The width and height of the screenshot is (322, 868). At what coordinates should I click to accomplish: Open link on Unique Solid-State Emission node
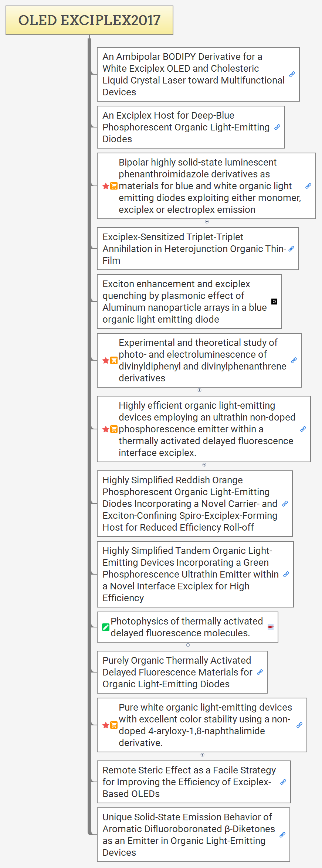pos(282,835)
